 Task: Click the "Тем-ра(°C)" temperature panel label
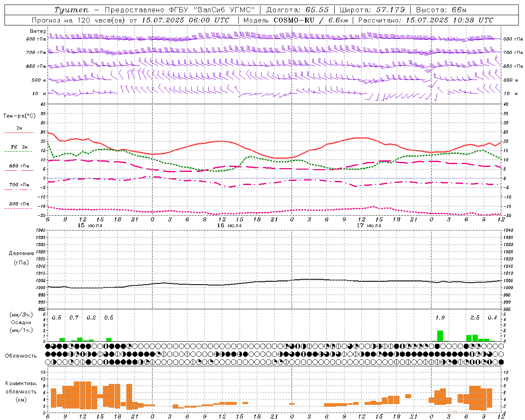pos(19,116)
